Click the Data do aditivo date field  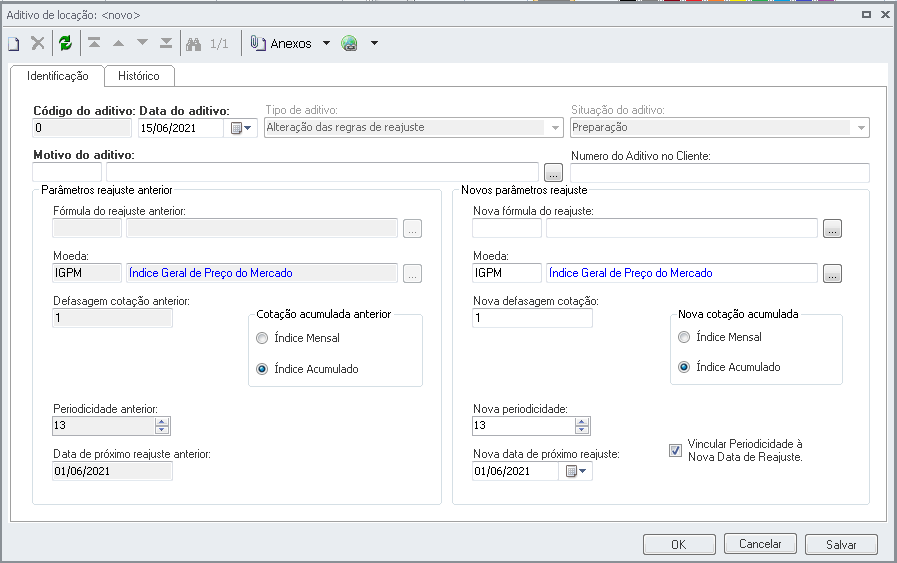181,128
